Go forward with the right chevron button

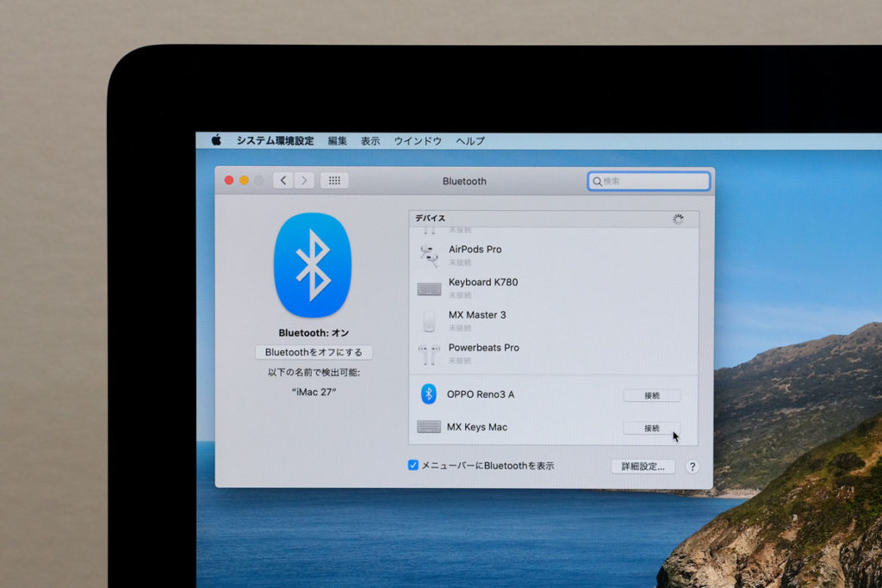[x=304, y=181]
